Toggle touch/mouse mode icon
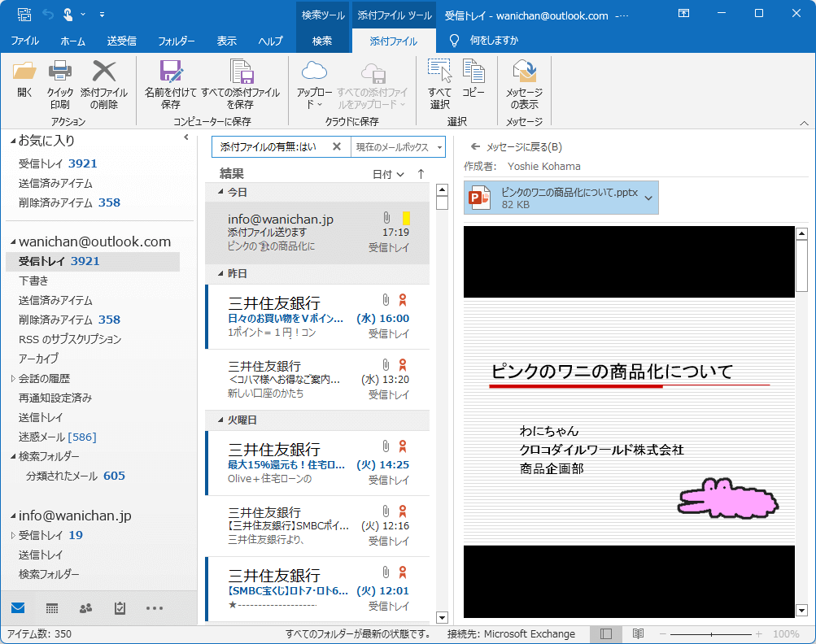This screenshot has height=644, width=816. (x=68, y=15)
